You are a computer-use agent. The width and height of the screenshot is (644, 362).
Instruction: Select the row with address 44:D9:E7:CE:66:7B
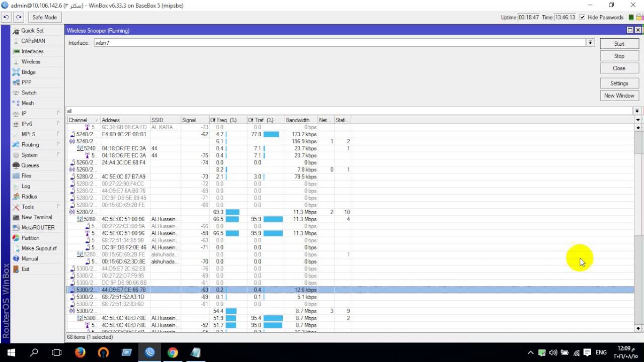350,290
